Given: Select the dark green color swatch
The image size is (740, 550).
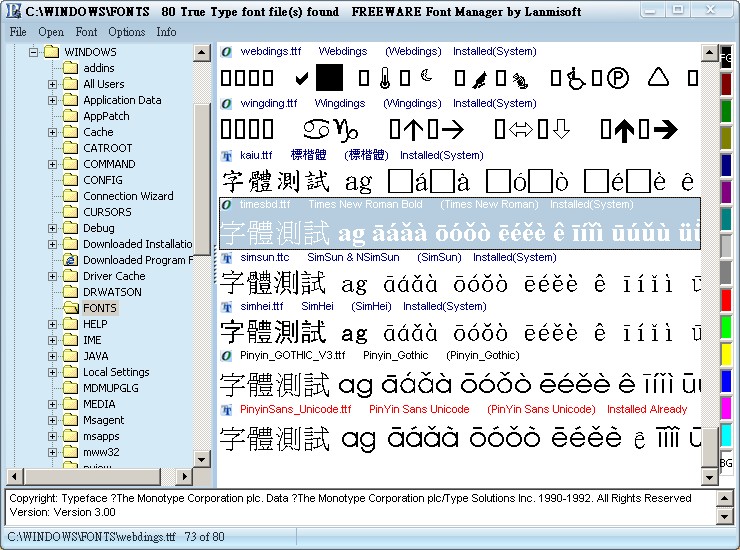Looking at the screenshot, I should 726,111.
